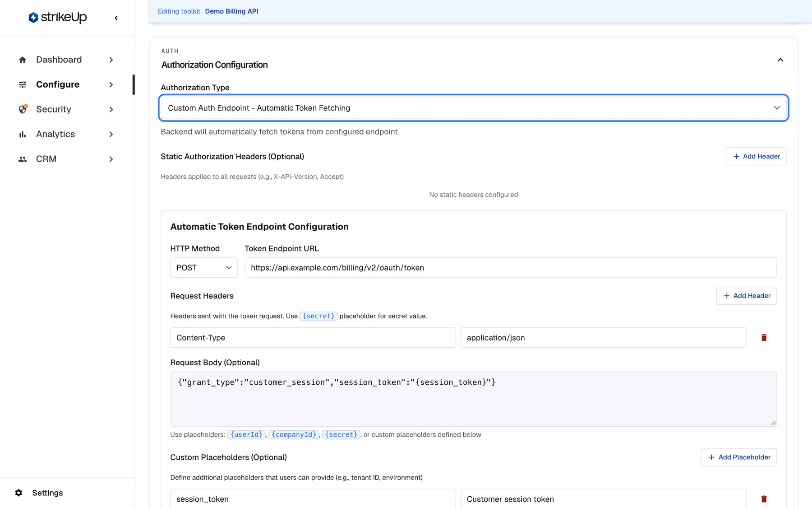Click the Dashboard home icon

23,60
